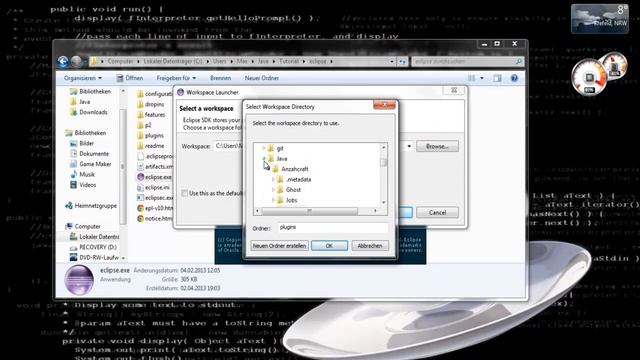Open the Freigeben für dropdown
The height and width of the screenshot is (360, 640).
(x=176, y=78)
